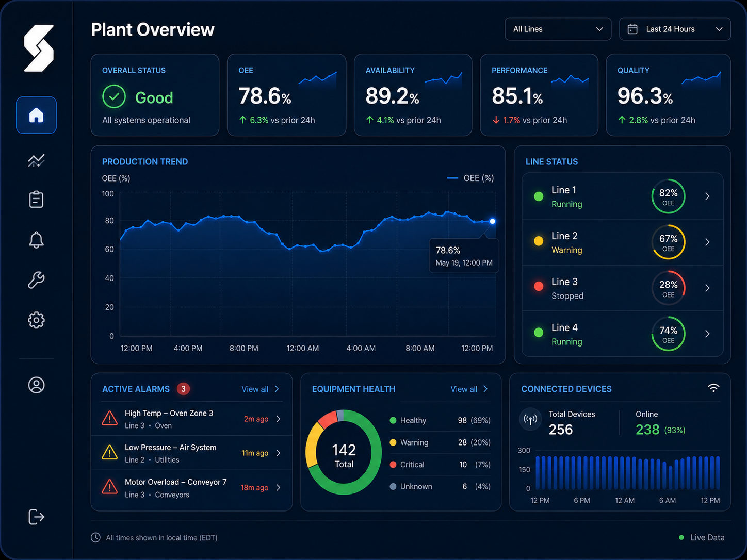
Task: Click the 85.1% Performance value
Action: point(517,96)
